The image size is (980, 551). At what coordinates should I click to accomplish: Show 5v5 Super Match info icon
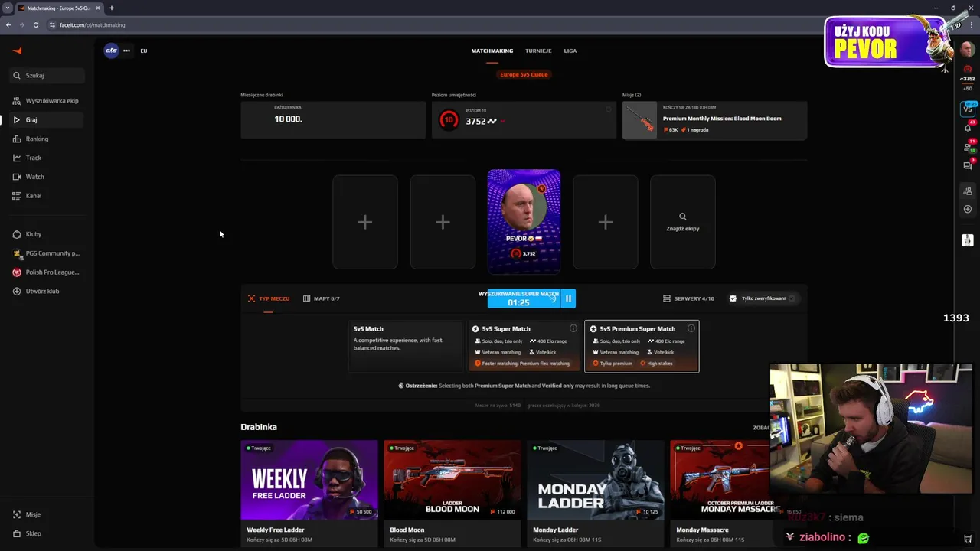(x=573, y=328)
